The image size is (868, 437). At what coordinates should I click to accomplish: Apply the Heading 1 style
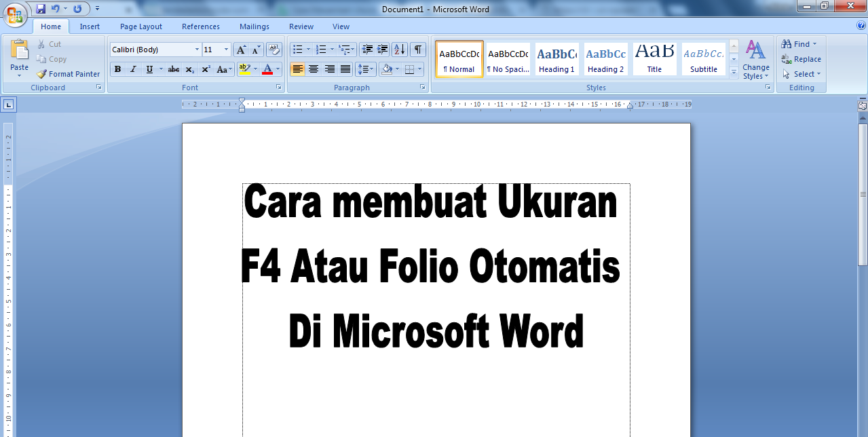[x=557, y=59]
